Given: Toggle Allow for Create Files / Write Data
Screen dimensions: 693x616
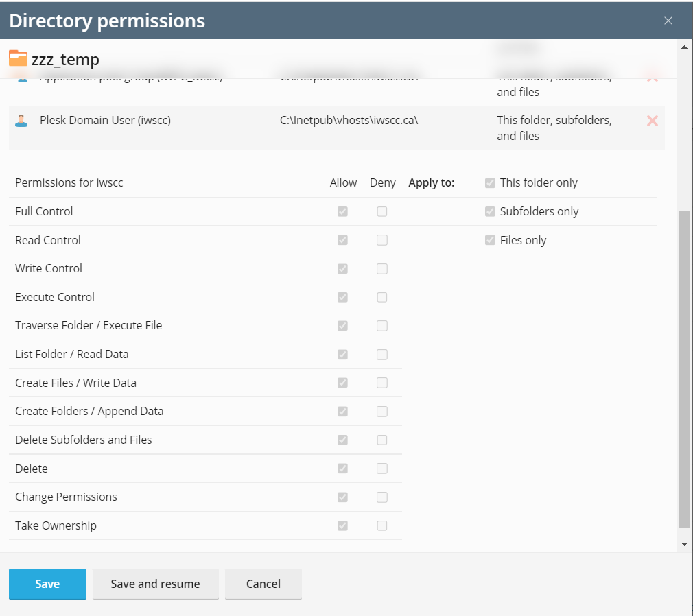Looking at the screenshot, I should tap(342, 383).
